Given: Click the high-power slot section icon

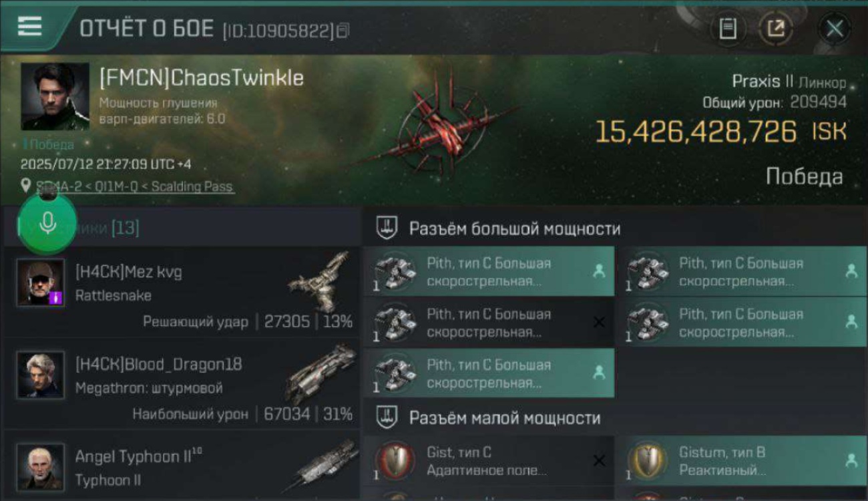Looking at the screenshot, I should pos(387,228).
